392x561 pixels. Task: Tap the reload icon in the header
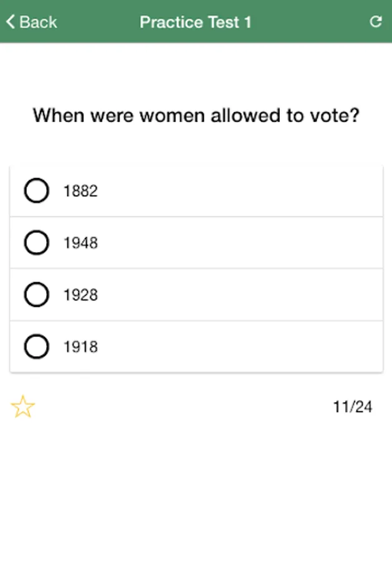375,22
